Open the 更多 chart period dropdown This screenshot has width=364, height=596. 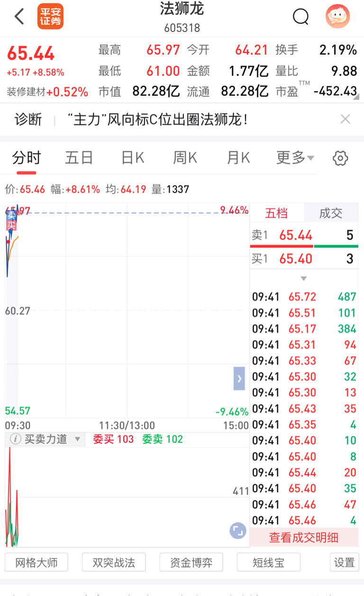295,158
